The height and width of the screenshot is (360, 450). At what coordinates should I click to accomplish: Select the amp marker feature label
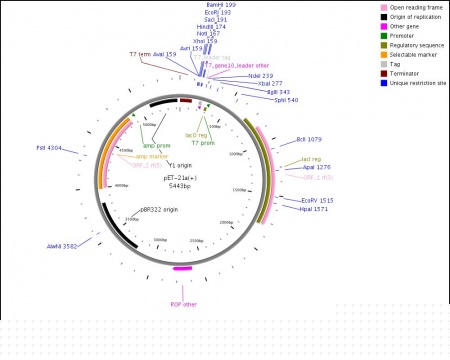(152, 156)
